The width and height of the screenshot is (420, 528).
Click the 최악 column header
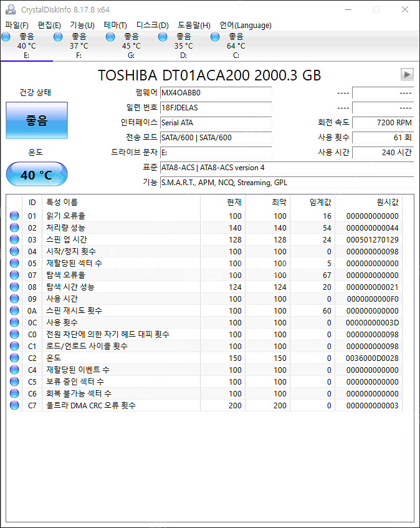267,203
